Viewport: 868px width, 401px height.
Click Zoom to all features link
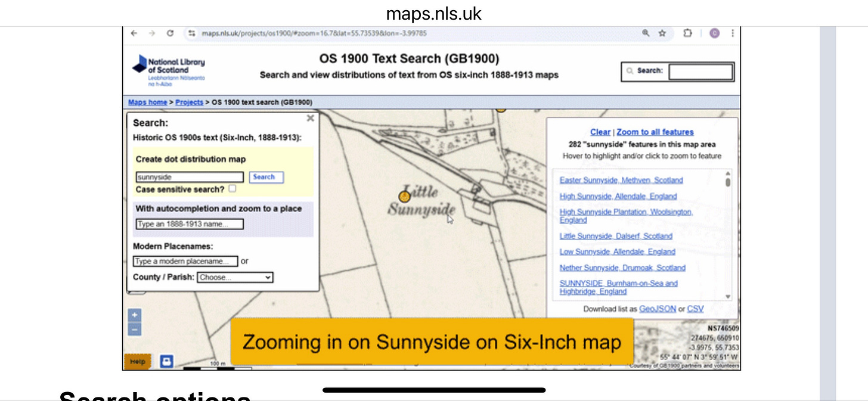pos(655,132)
